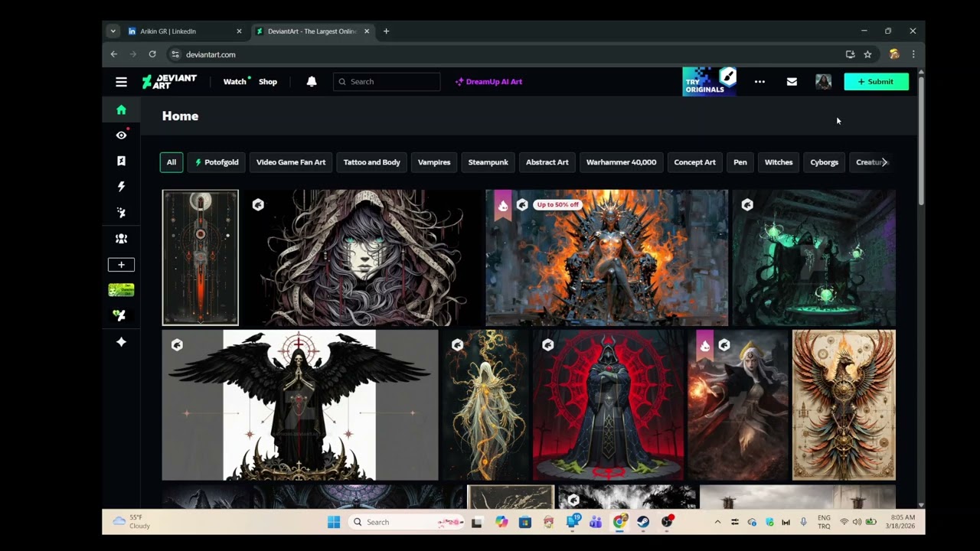Open the green heart DeviantArt sidebar icon
This screenshot has width=980, height=551.
118,315
